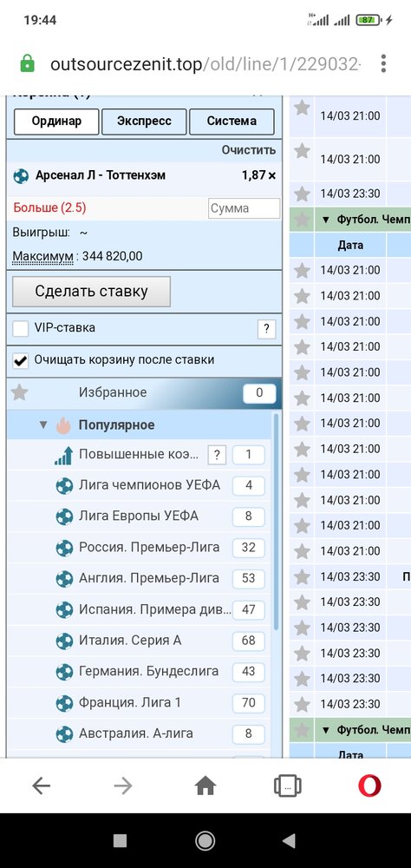Click the Избранное star icon
Viewport: 411px width, 868px height.
tap(20, 392)
